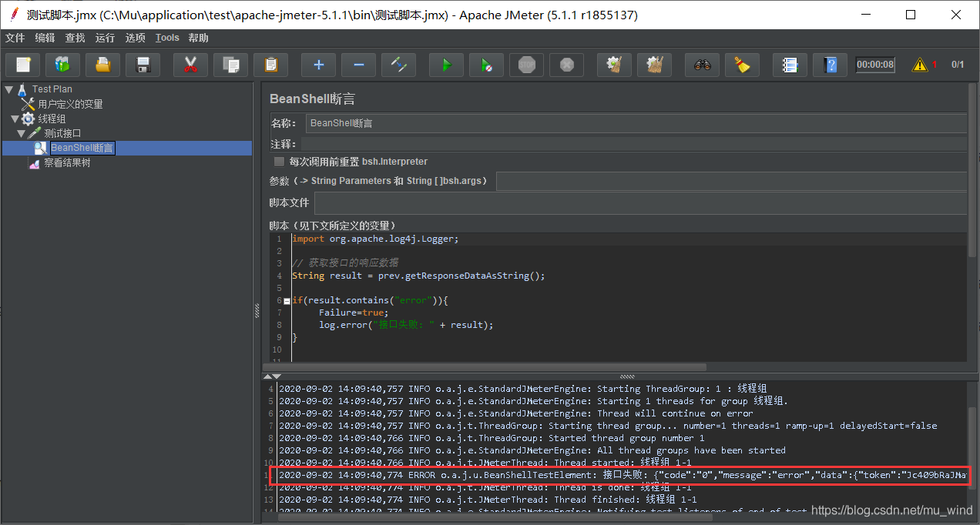Viewport: 980px width, 525px height.
Task: Collapse the Test Plan tree node
Action: coord(8,89)
